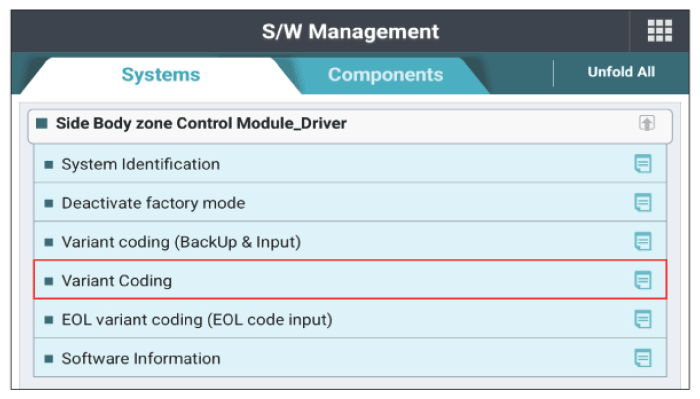Collapse the Side Body zone Control Module_Driver group
The image size is (700, 399).
(350, 126)
